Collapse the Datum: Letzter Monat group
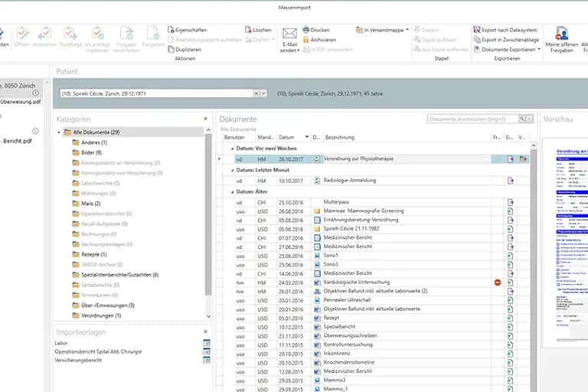 click(x=232, y=170)
